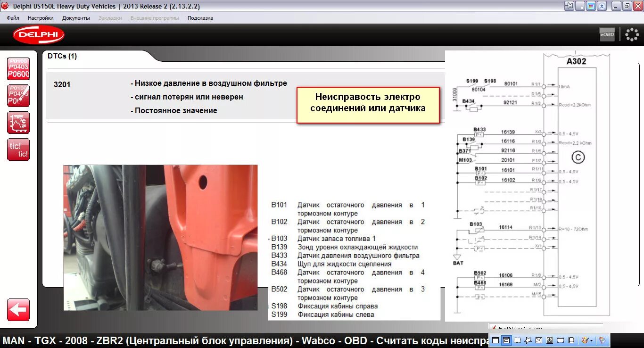Screen dimensions: 644x348
Task: Open the read fault codes P0600 icon
Action: 18,69
